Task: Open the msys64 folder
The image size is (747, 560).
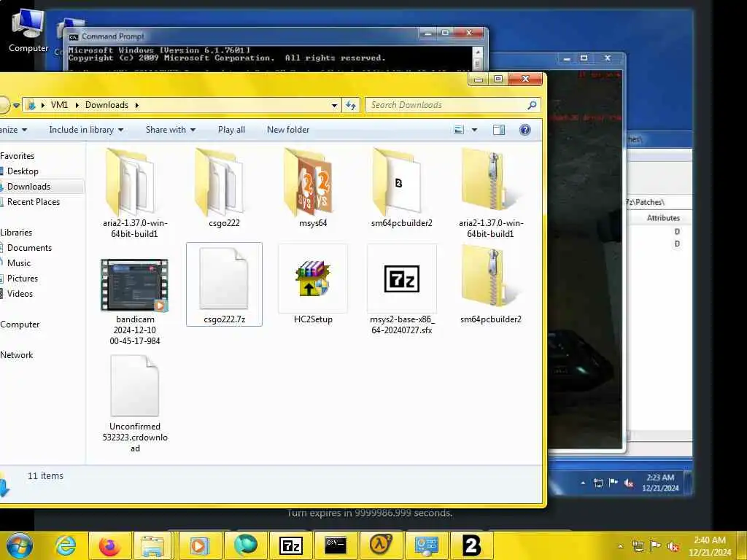Action: coord(312,187)
